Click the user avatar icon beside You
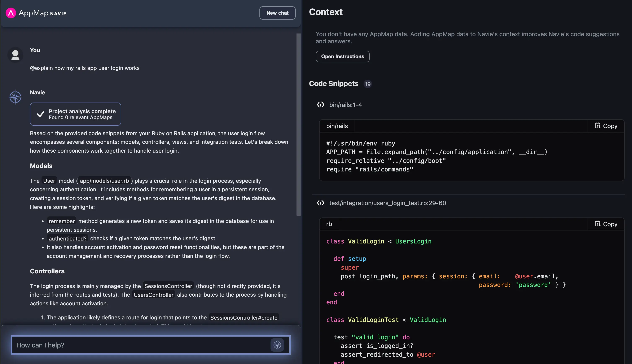Viewport: 632px width, 364px height. pyautogui.click(x=15, y=55)
